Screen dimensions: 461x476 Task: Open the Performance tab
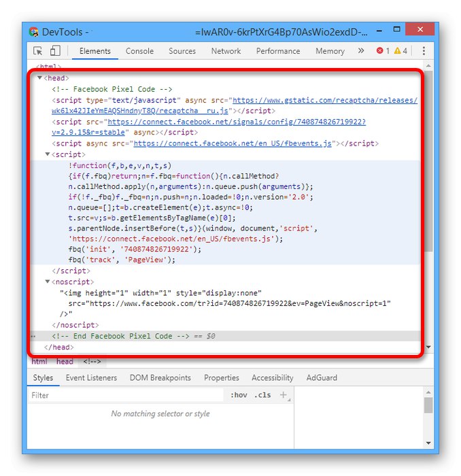click(x=278, y=51)
